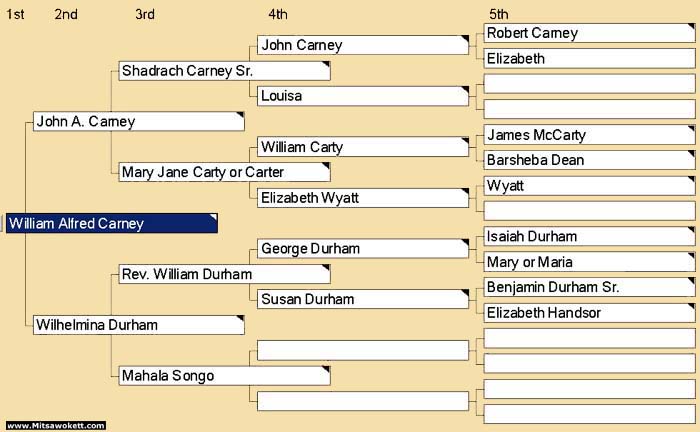Select Wilhelmina Durham in the pedigree
Viewport: 700px width, 432px height.
point(139,325)
